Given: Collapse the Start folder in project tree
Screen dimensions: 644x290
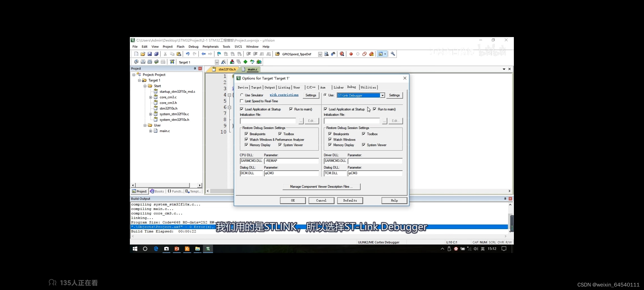Looking at the screenshot, I should click(x=145, y=86).
